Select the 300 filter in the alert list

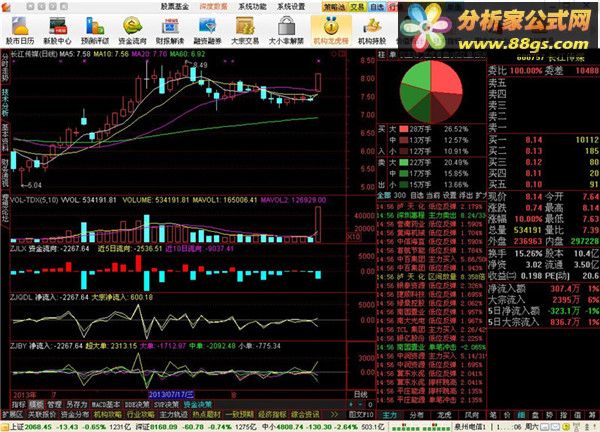(x=399, y=195)
